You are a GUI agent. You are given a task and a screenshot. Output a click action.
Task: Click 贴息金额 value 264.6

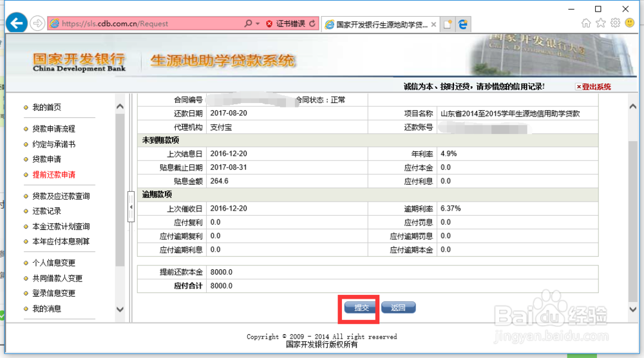(x=220, y=181)
